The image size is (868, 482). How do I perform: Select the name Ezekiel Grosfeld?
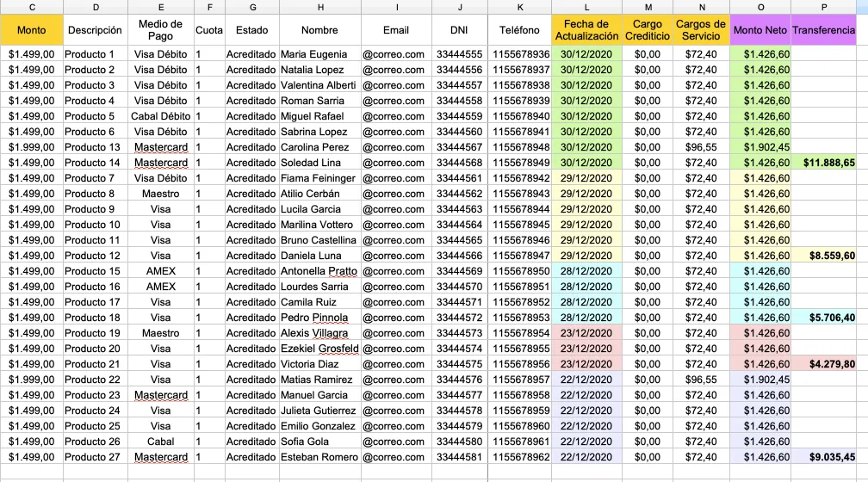pos(319,349)
